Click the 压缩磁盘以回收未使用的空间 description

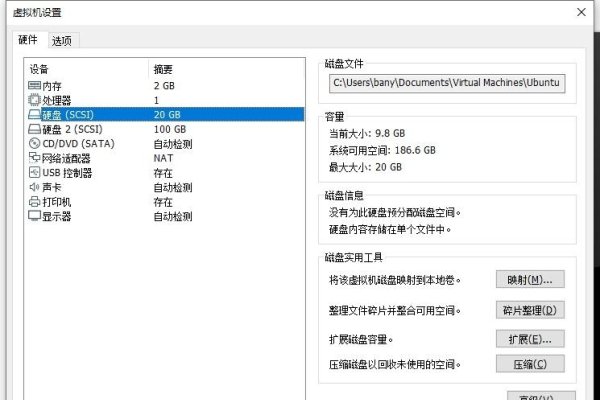395,364
